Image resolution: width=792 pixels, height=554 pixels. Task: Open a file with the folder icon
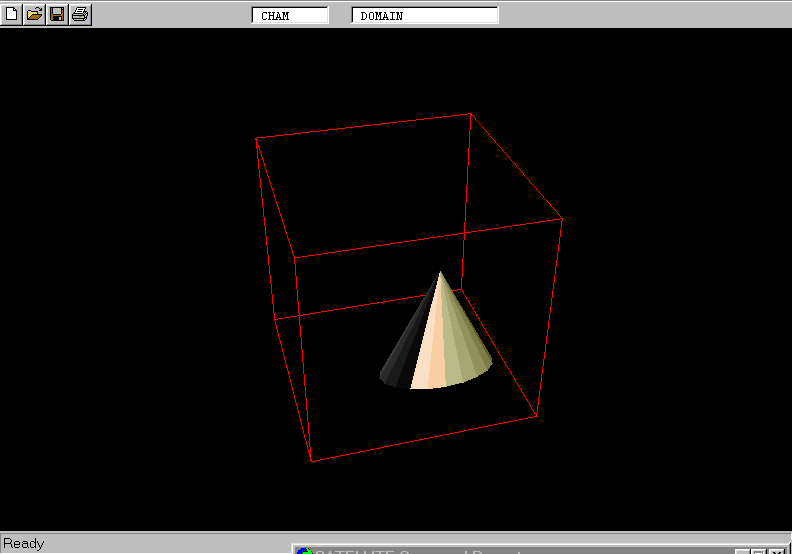click(35, 14)
